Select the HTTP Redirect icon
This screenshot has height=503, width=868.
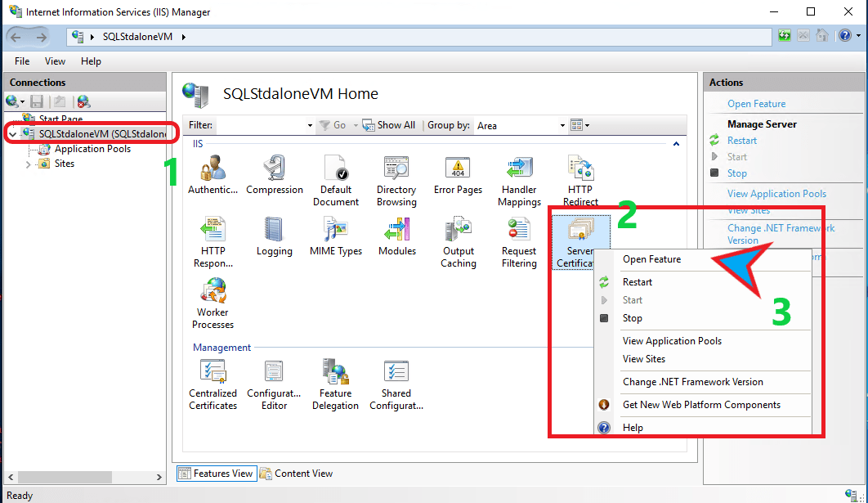tap(580, 168)
